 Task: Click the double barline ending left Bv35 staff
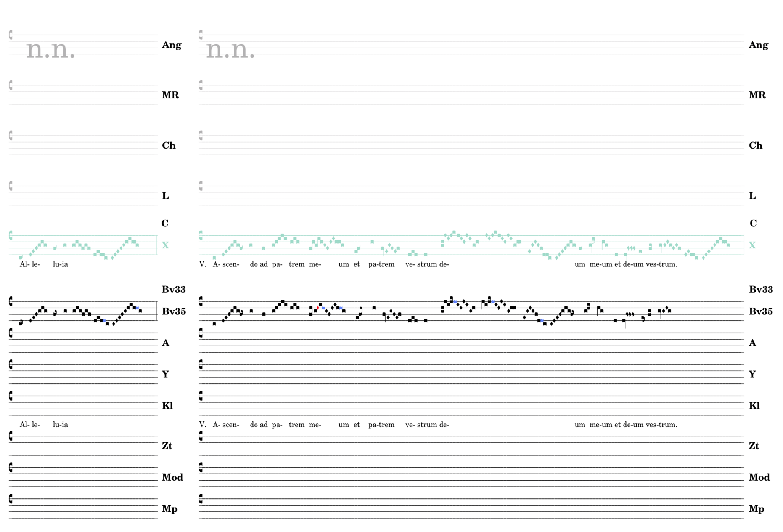point(157,311)
